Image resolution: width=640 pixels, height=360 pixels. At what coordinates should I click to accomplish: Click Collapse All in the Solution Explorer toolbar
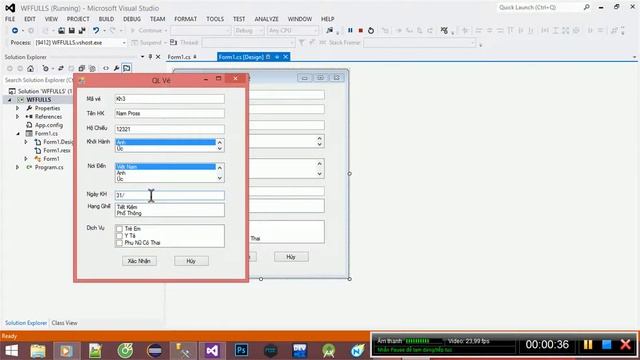(x=82, y=69)
